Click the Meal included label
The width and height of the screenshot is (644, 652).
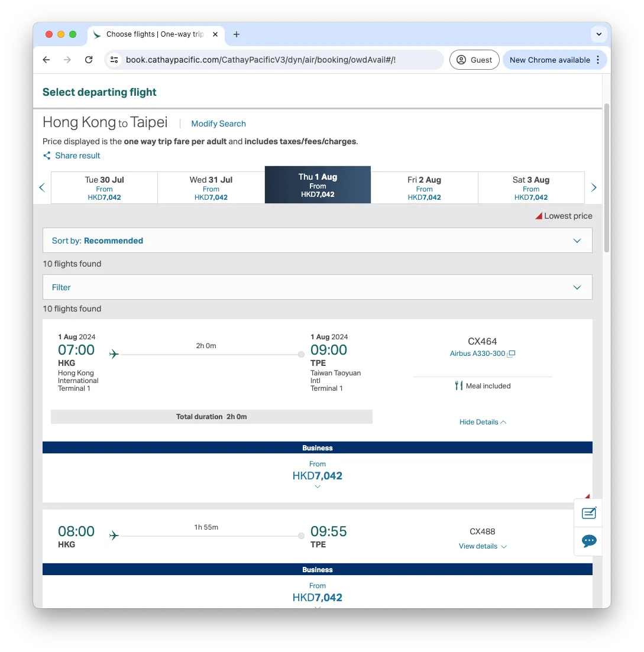483,386
